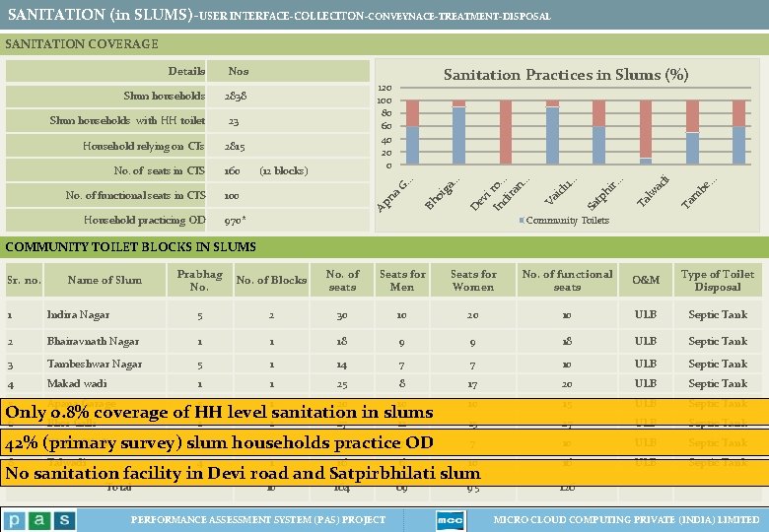
Task: Click 'MICRO CLOUD COMPUTING PRIVATE (INDIA) LIMITED' footer text
Action: coord(626,520)
